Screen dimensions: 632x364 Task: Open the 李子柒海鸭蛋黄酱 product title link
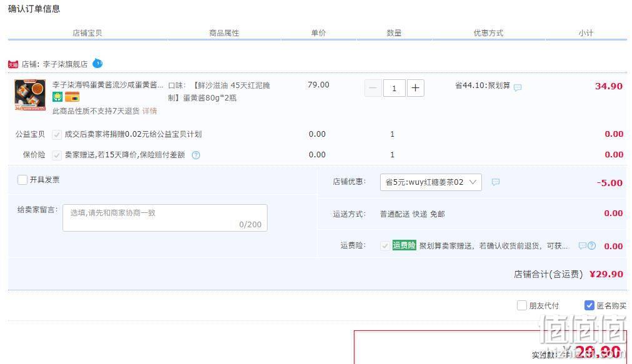click(108, 85)
